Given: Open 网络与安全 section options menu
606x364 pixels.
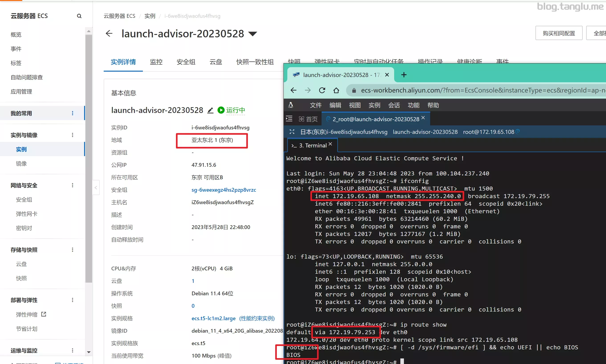Looking at the screenshot, I should tap(72, 185).
